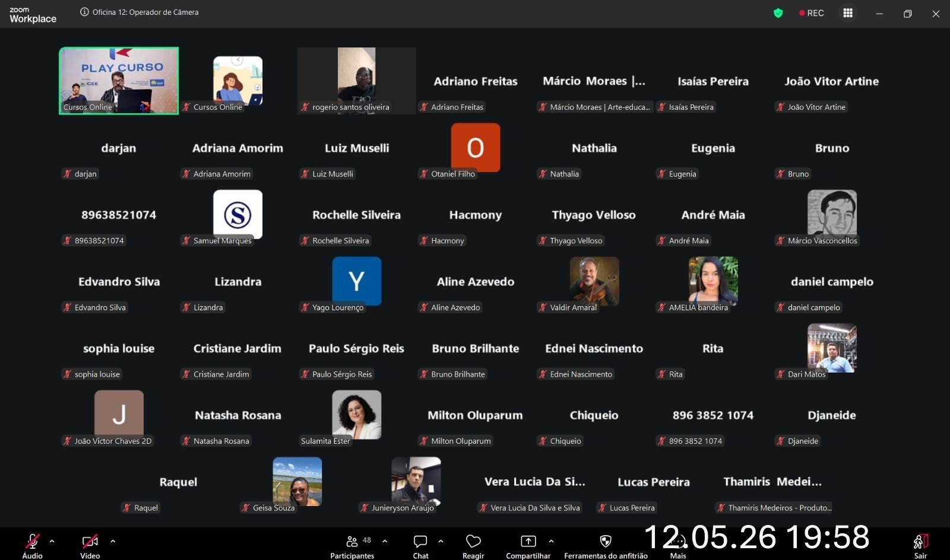Click João Victor Chaves 2D J avatar
The height and width of the screenshot is (560, 950).
click(119, 413)
